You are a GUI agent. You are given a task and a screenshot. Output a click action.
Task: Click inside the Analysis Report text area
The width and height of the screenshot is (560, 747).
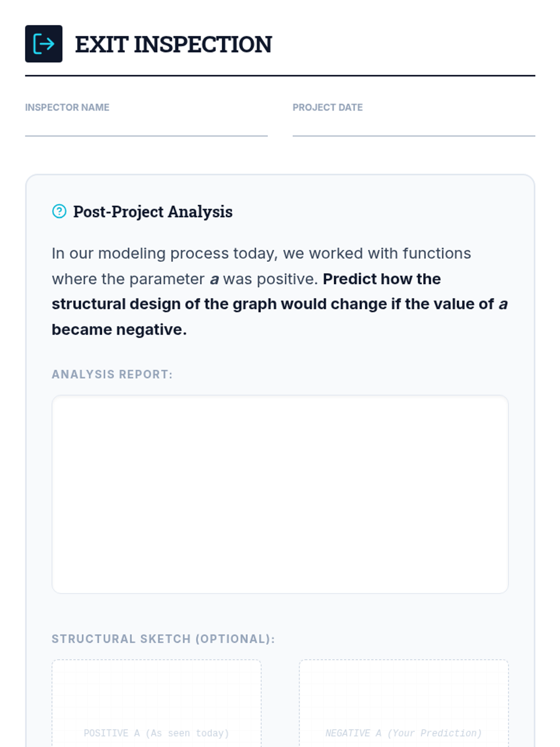pos(280,494)
